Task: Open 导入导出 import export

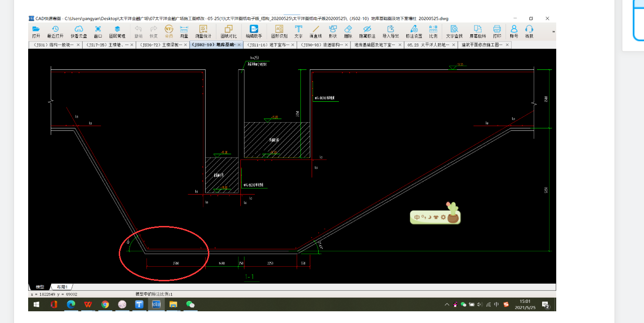Action: pyautogui.click(x=391, y=31)
